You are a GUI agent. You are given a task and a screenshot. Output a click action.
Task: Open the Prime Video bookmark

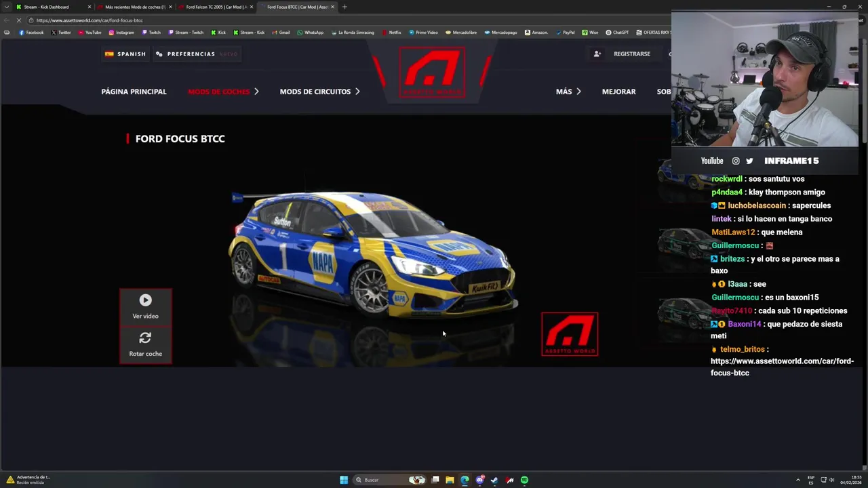point(423,32)
